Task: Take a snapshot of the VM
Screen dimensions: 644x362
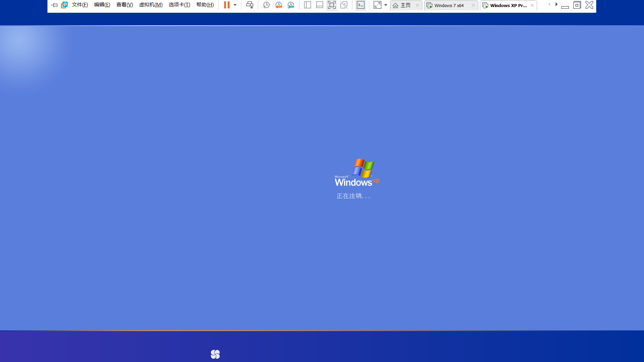Action: pos(266,5)
